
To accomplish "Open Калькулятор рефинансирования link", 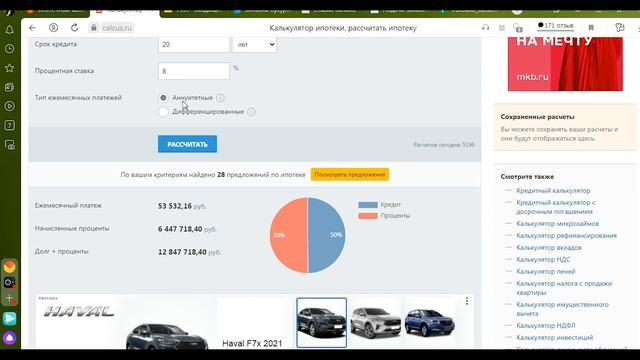I will [567, 236].
